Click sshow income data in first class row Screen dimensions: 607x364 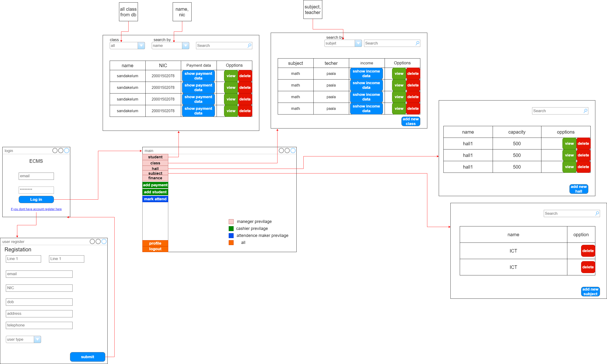(x=366, y=74)
